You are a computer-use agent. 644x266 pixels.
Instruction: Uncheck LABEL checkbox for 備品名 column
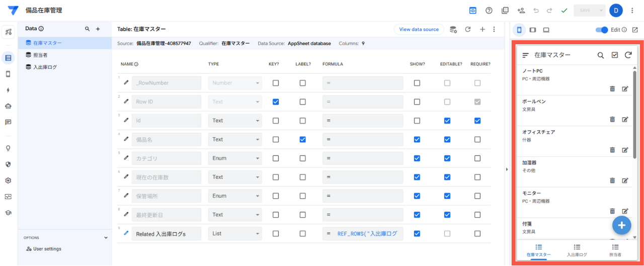(302, 139)
